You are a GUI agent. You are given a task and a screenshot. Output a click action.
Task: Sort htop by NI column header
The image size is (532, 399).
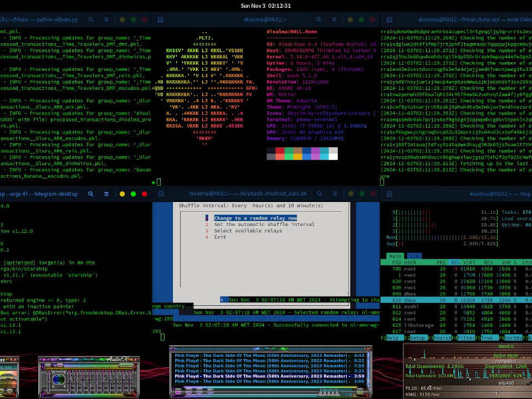click(x=455, y=263)
